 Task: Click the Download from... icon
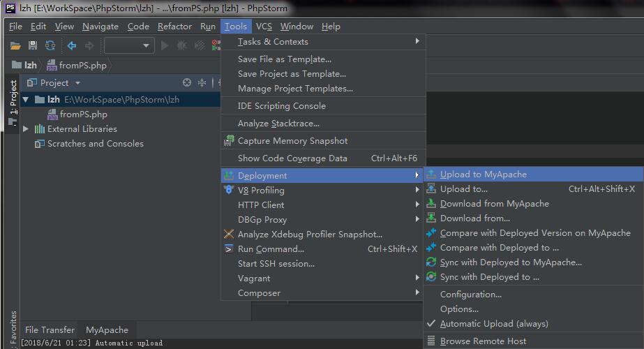(x=430, y=218)
